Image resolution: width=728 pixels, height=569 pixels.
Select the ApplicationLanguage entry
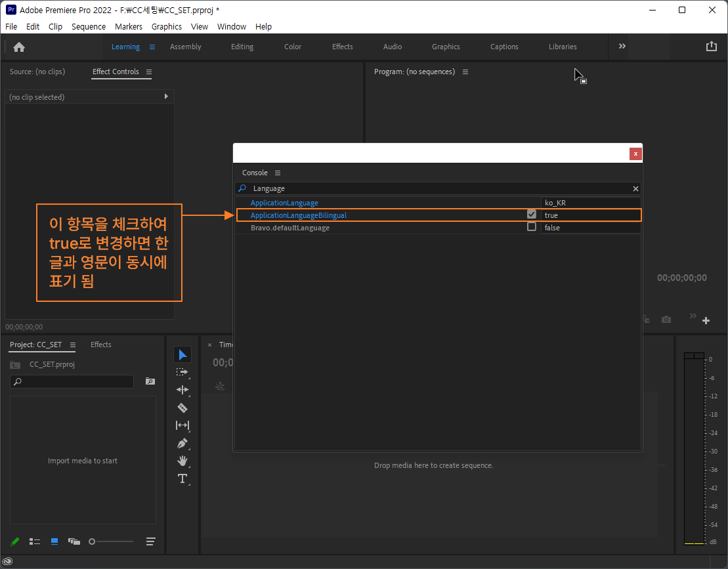pos(284,203)
